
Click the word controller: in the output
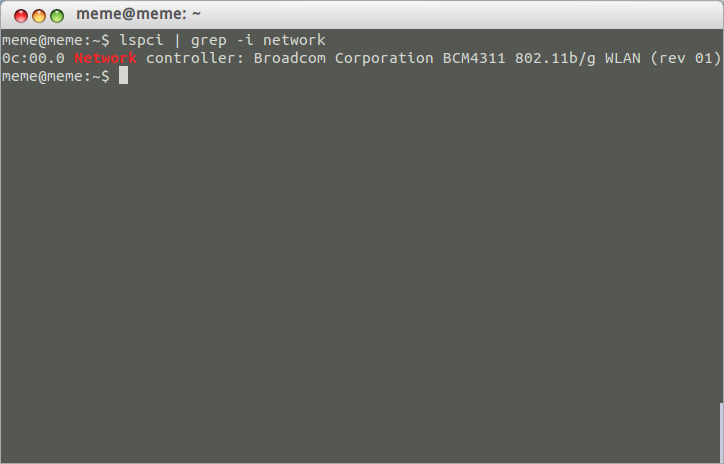pos(195,58)
